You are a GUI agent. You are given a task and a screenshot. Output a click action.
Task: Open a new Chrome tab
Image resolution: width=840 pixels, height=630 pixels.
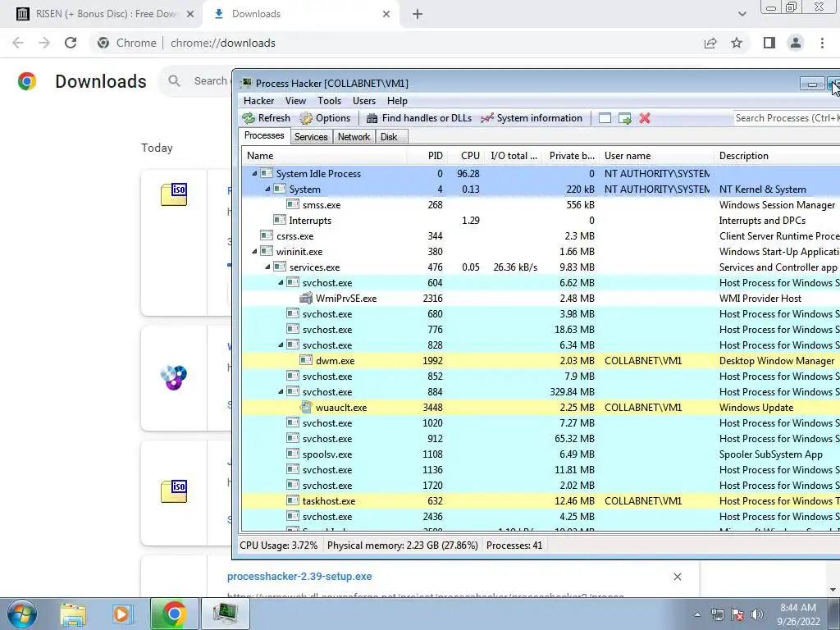click(x=418, y=14)
